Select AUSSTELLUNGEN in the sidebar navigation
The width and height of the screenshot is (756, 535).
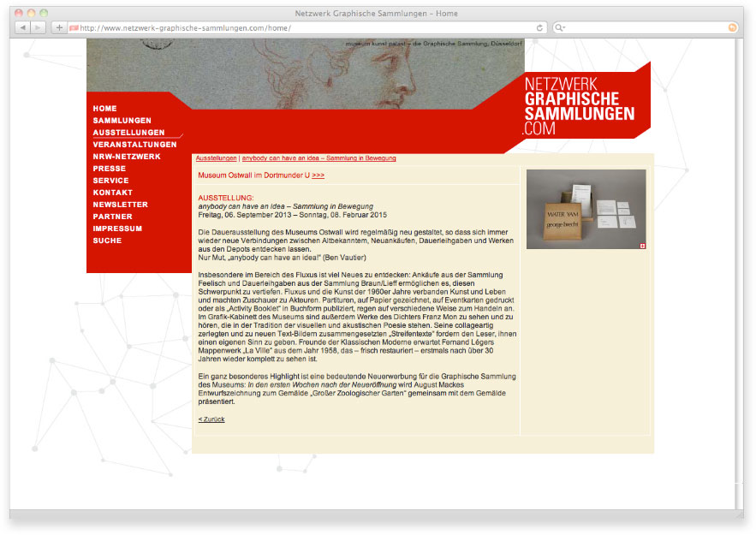pyautogui.click(x=128, y=133)
